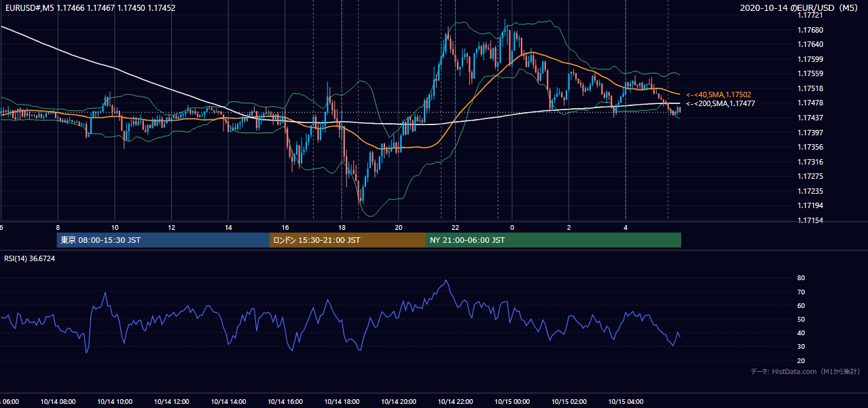Screen dimensions: 868x408
Task: Click the RSI scale value 40
Action: (801, 333)
